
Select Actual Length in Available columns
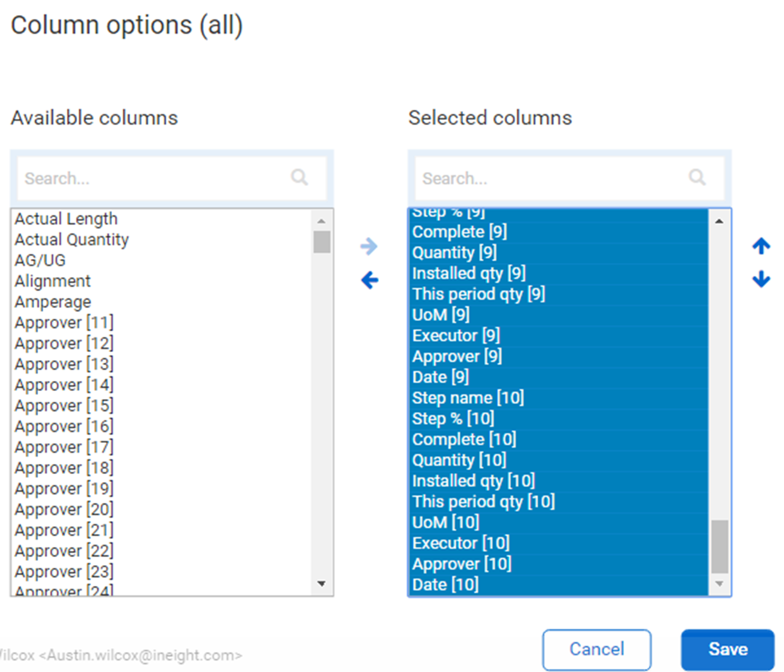coord(66,219)
